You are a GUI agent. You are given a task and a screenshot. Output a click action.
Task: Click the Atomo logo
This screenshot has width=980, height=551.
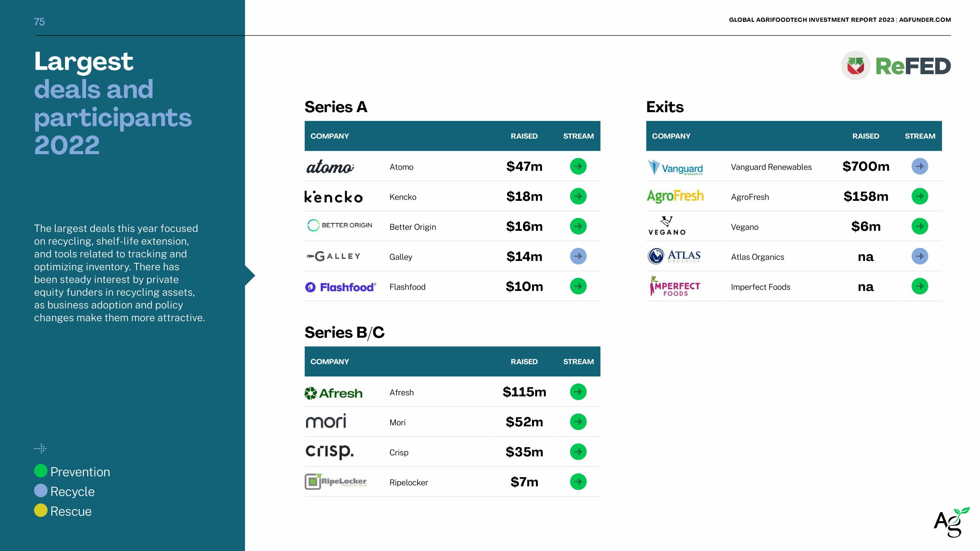330,167
